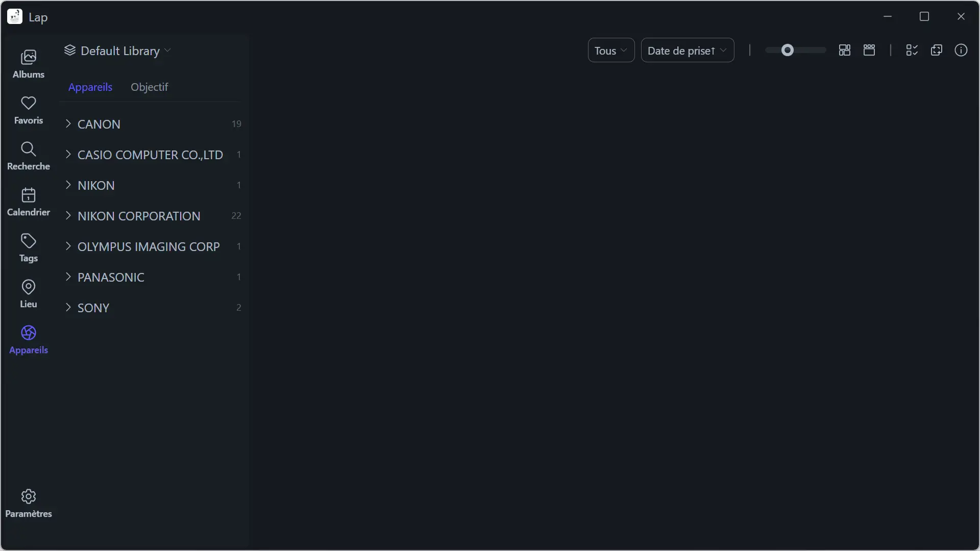Open the Date de prise sort dropdown
This screenshot has height=551, width=980.
688,50
